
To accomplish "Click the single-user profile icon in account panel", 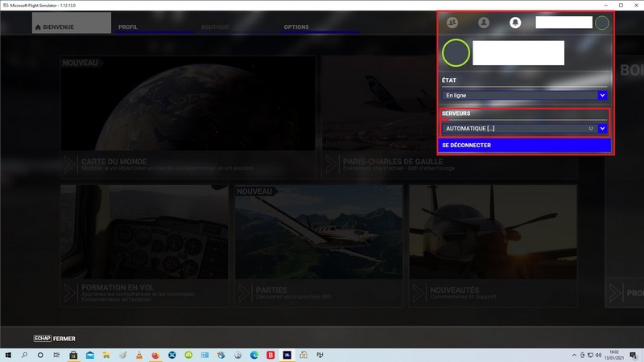I will [x=484, y=23].
